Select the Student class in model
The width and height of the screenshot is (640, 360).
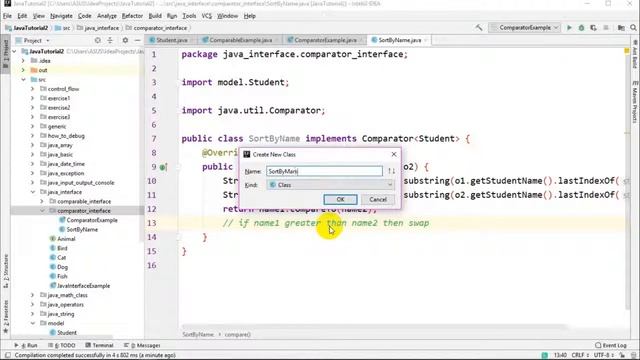click(x=63, y=333)
